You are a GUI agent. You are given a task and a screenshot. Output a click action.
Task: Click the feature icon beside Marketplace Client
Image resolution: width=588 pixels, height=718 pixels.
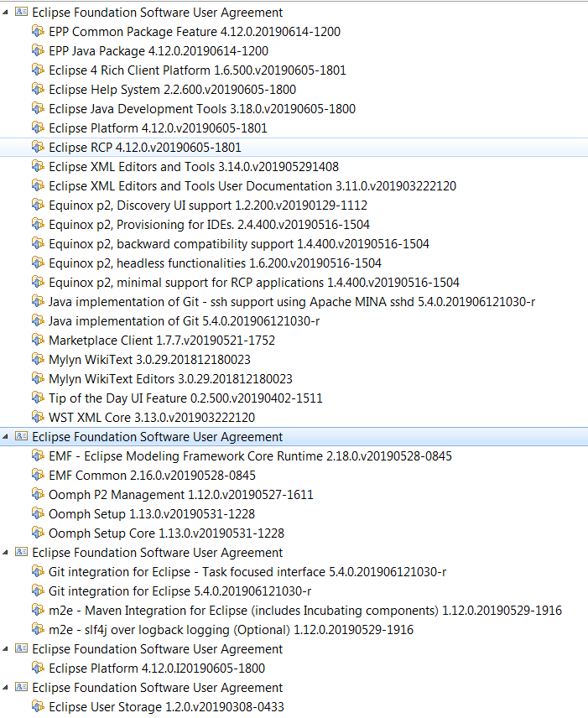point(37,340)
